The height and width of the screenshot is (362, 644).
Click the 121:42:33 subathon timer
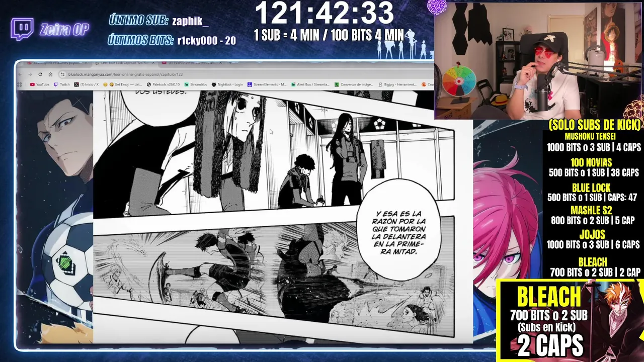coord(324,14)
